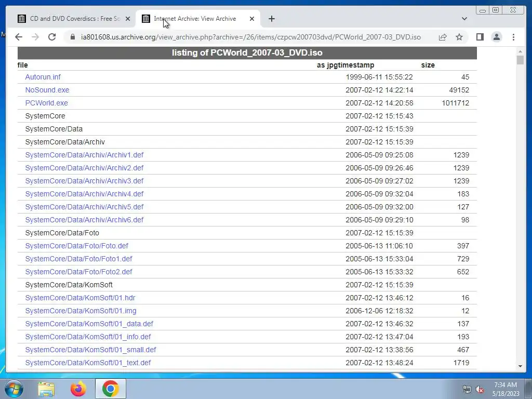Click the scrollbar down arrow

520,366
